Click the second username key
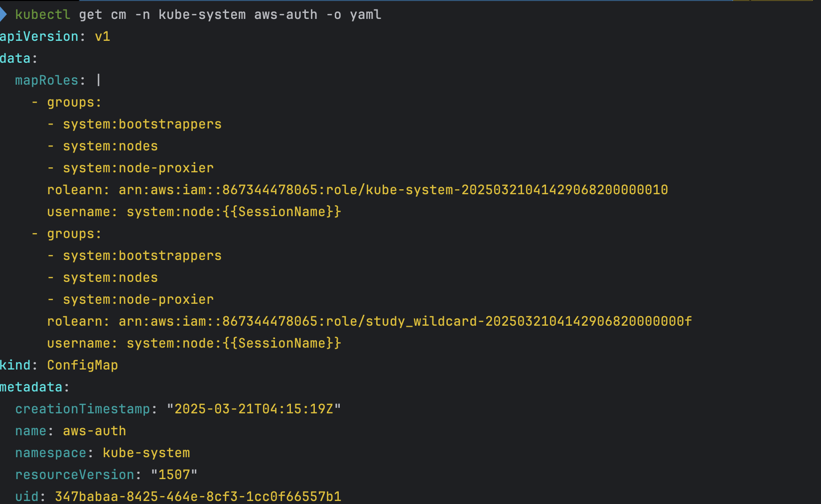Image resolution: width=821 pixels, height=504 pixels. coord(79,343)
